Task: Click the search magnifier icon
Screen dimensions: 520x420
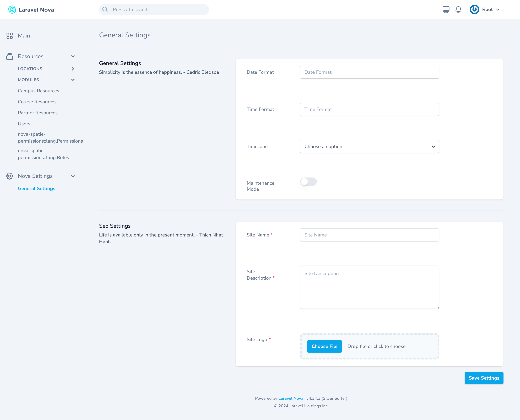Action: (105, 10)
